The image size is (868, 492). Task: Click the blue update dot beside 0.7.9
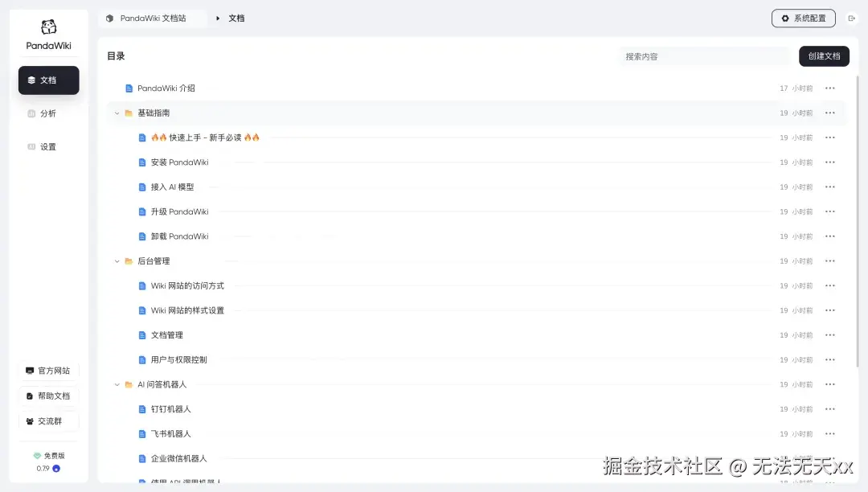56,468
